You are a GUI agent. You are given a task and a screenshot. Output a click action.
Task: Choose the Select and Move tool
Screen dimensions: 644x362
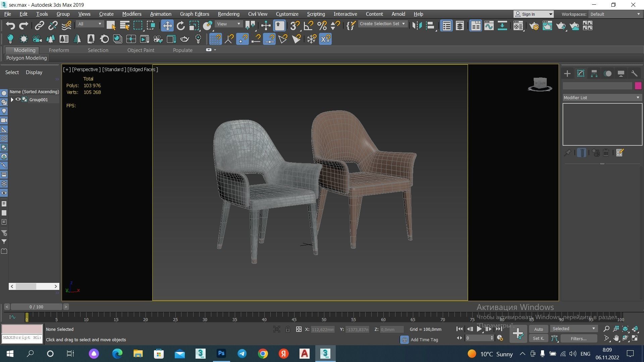point(167,26)
